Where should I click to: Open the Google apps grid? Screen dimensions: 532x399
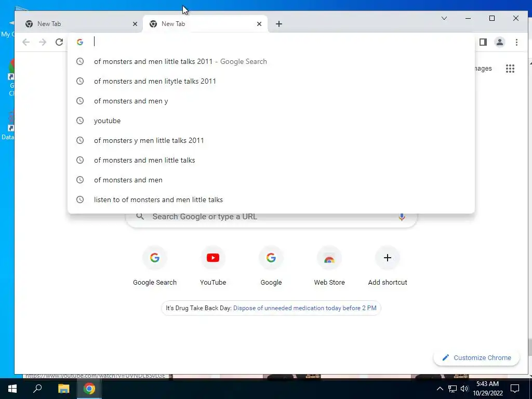pos(510,69)
